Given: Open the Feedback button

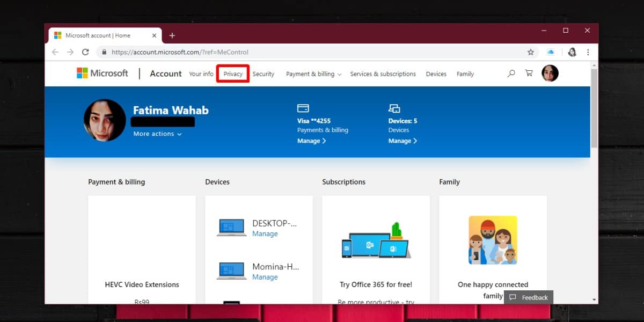Looking at the screenshot, I should pyautogui.click(x=529, y=297).
